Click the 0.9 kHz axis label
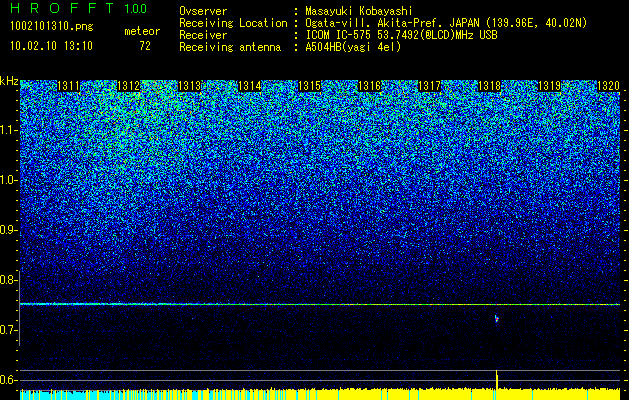 click(8, 230)
